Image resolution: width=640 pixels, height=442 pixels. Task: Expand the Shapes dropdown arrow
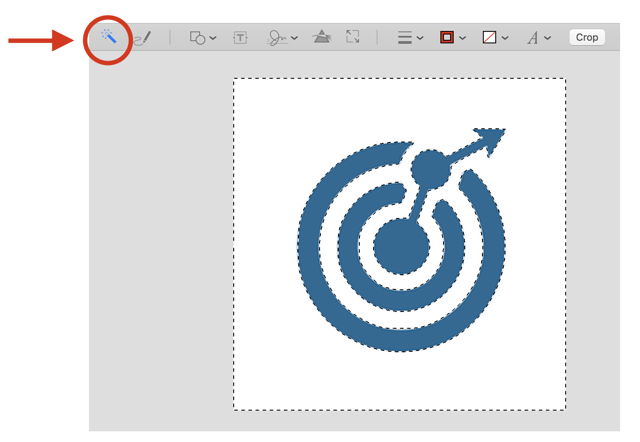pos(213,38)
